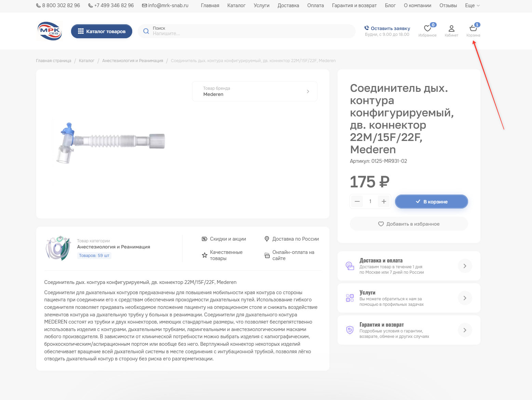
Task: Focus the Поиск search field
Action: pyautogui.click(x=247, y=31)
